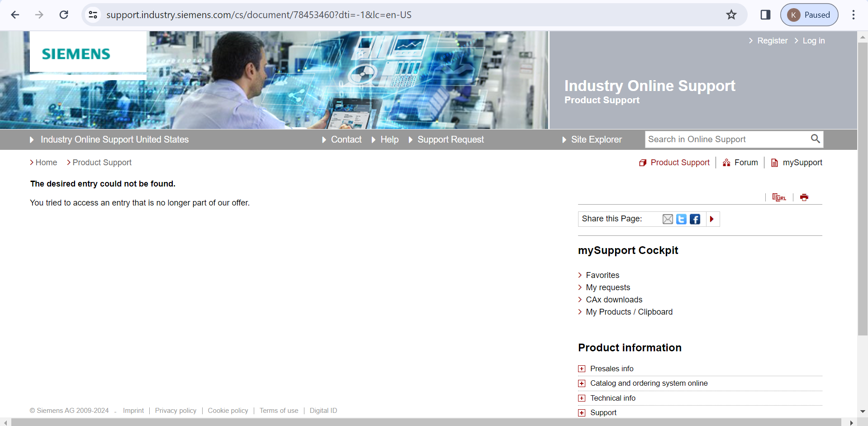Share this page on Facebook

coord(695,219)
